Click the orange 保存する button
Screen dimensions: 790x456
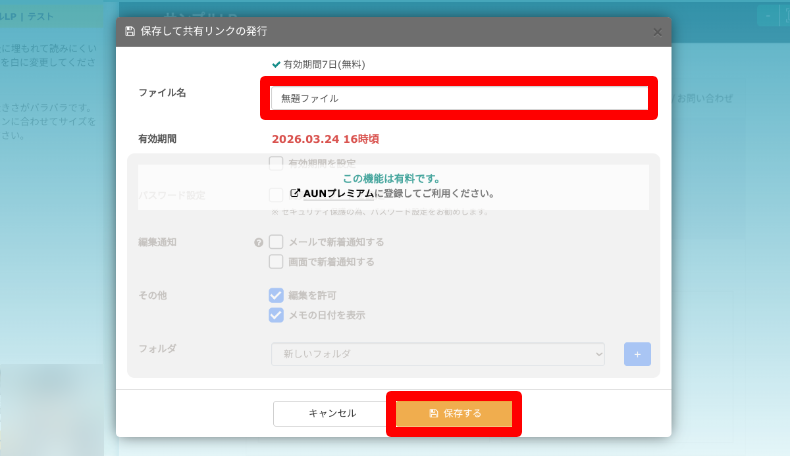pyautogui.click(x=454, y=414)
